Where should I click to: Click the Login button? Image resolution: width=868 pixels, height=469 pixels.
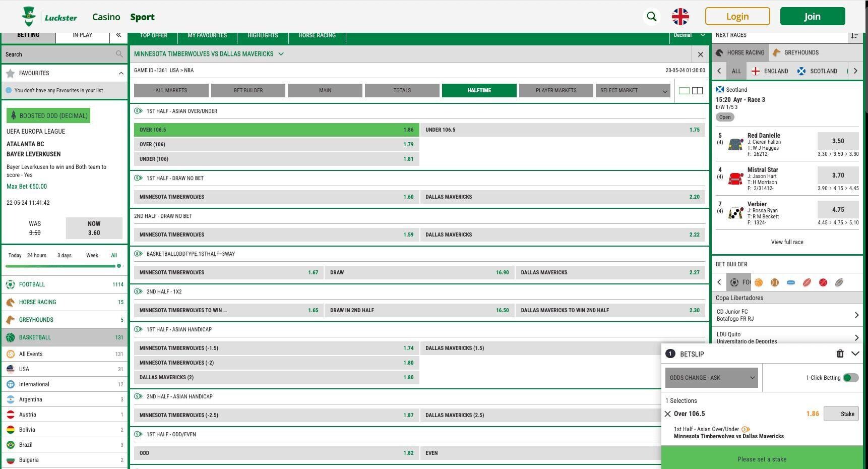[x=737, y=16]
